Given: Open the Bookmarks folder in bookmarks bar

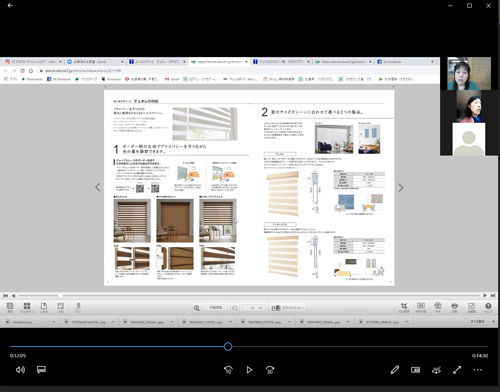Looking at the screenshot, I should [x=32, y=79].
